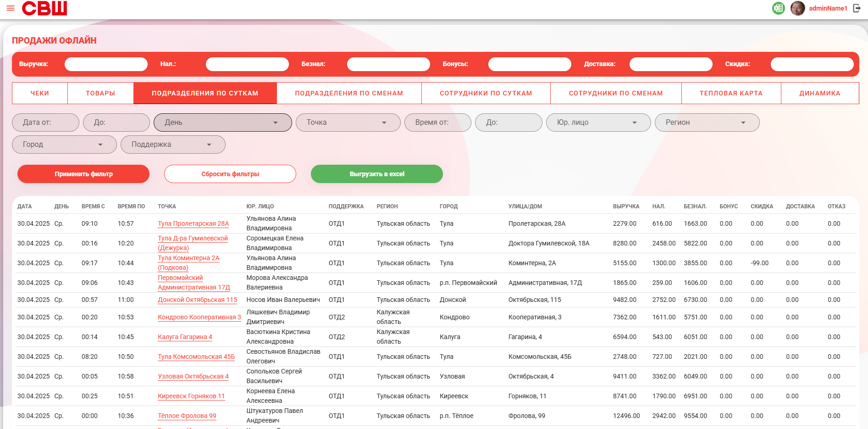Click the ТОЧКА column header
868x429 pixels.
167,206
